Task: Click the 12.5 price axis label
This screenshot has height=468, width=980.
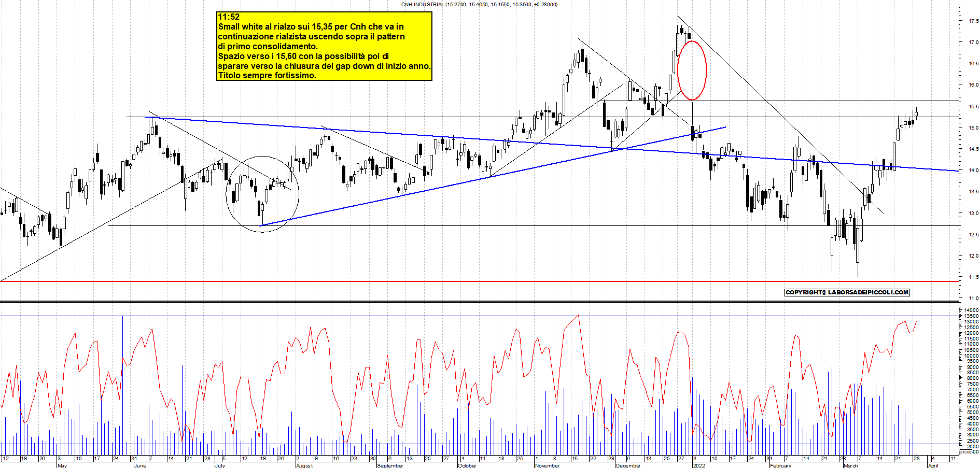Action: click(x=973, y=235)
